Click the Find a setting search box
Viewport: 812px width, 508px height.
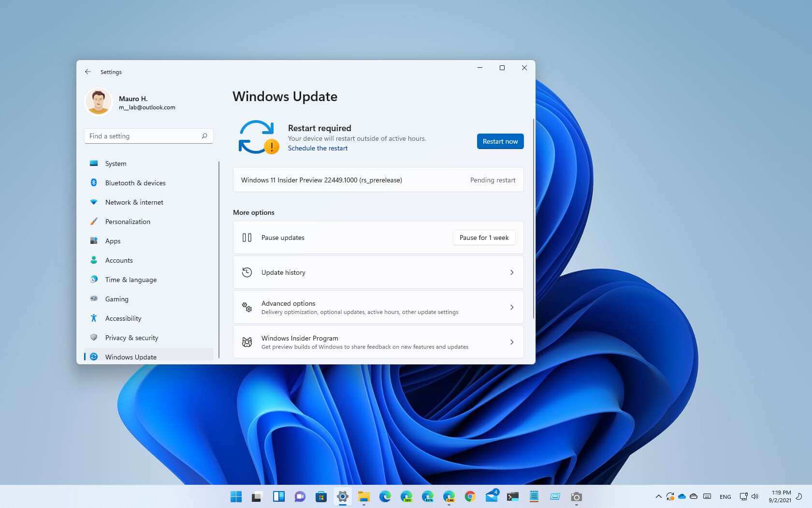(x=145, y=136)
